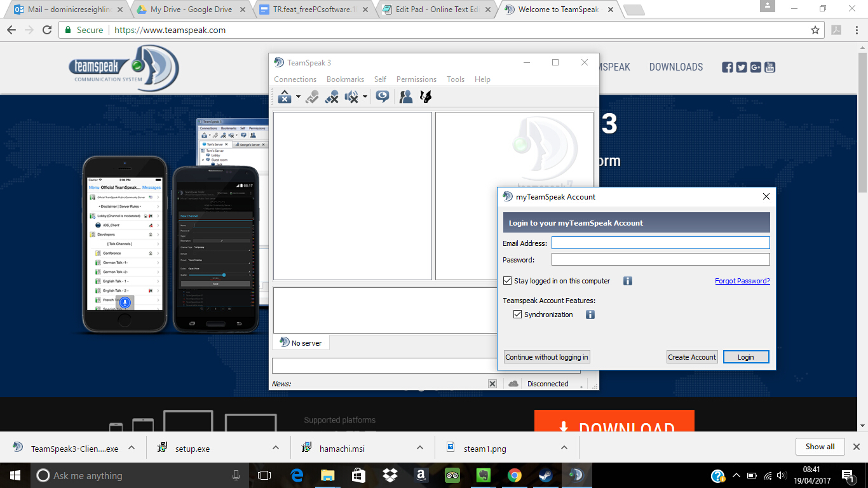The image size is (868, 488).
Task: Open the Windows Action Center notifications
Action: [848, 475]
